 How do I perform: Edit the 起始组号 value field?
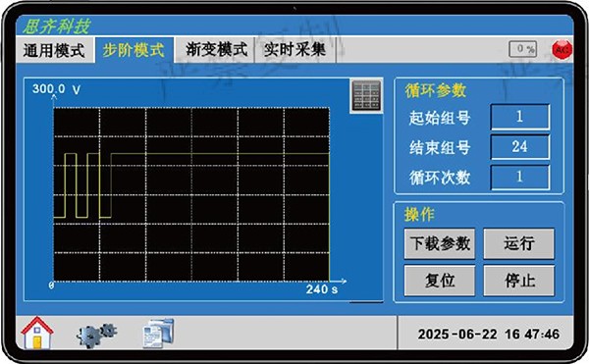(x=520, y=117)
